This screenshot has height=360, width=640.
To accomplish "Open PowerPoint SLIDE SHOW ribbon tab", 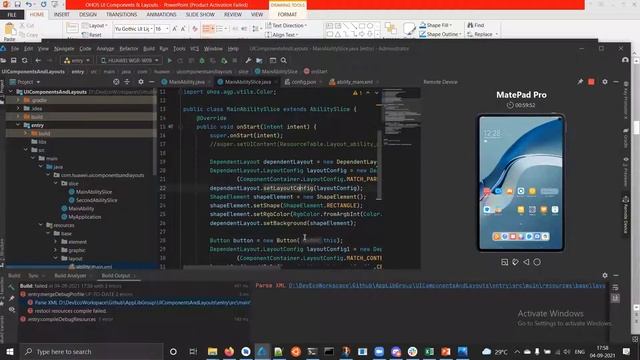I will click(x=200, y=14).
